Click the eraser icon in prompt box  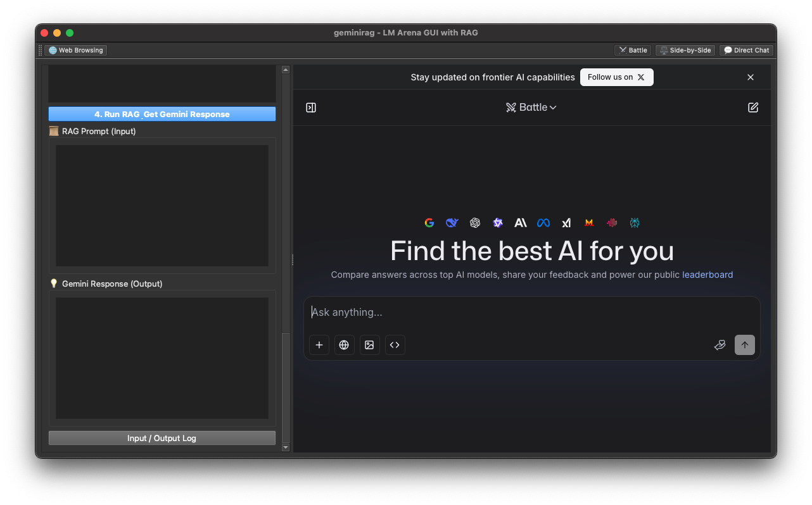click(x=720, y=345)
